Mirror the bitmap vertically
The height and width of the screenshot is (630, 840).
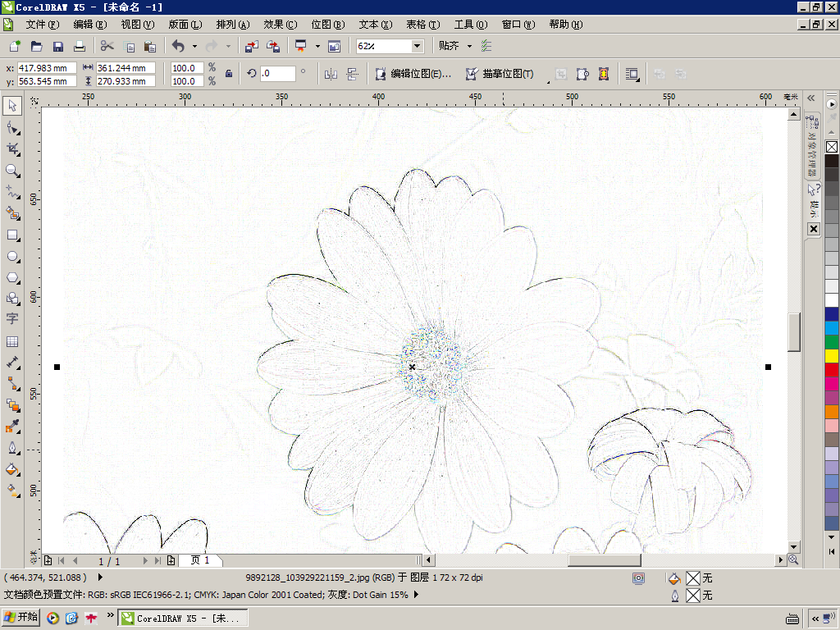pos(352,74)
